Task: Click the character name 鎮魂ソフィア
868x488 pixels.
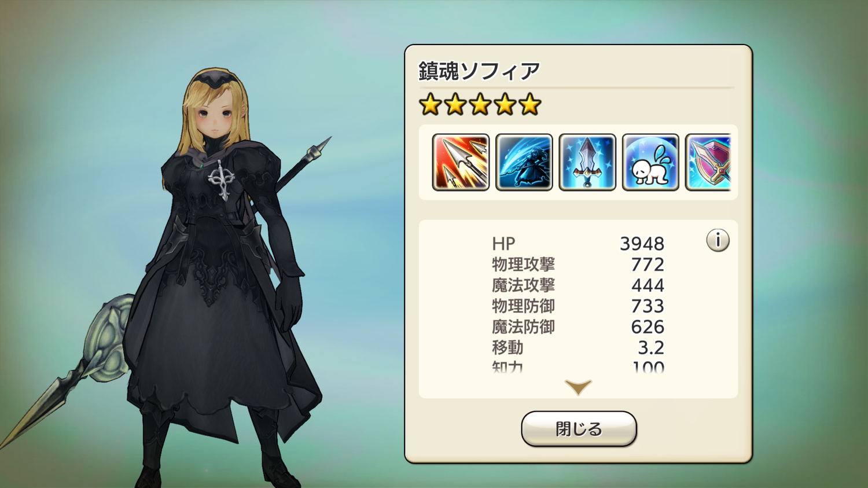Action: tap(479, 71)
